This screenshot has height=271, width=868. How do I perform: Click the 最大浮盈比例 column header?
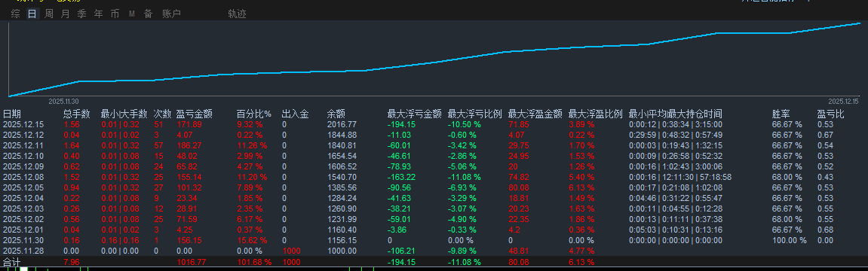point(596,114)
